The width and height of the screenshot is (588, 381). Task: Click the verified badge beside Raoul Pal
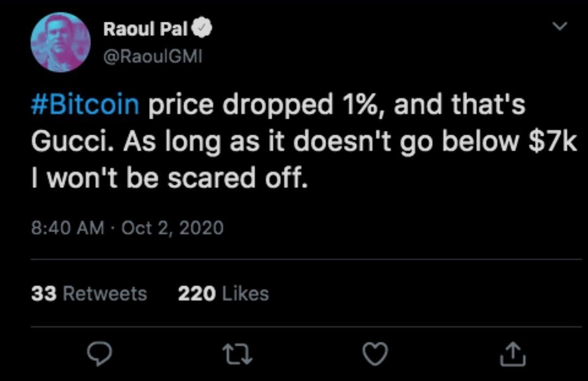[202, 28]
